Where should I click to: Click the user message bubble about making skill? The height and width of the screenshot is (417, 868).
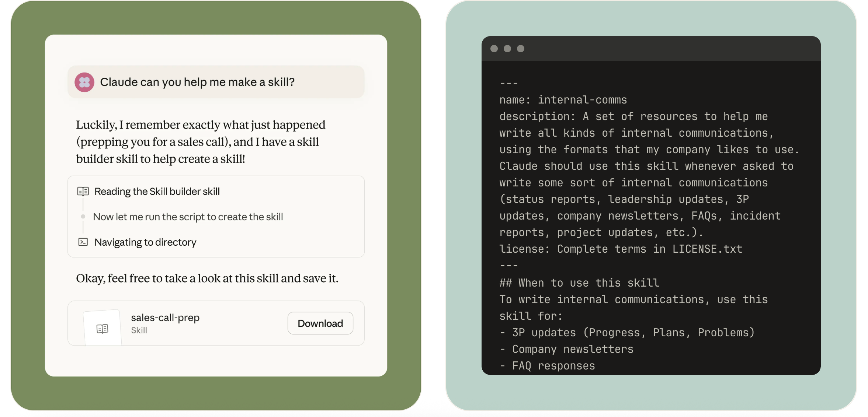(216, 82)
